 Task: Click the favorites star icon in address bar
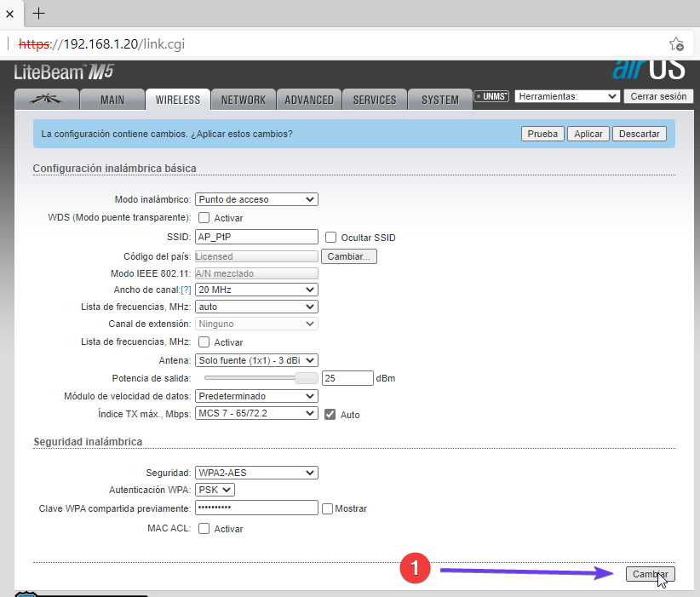676,43
